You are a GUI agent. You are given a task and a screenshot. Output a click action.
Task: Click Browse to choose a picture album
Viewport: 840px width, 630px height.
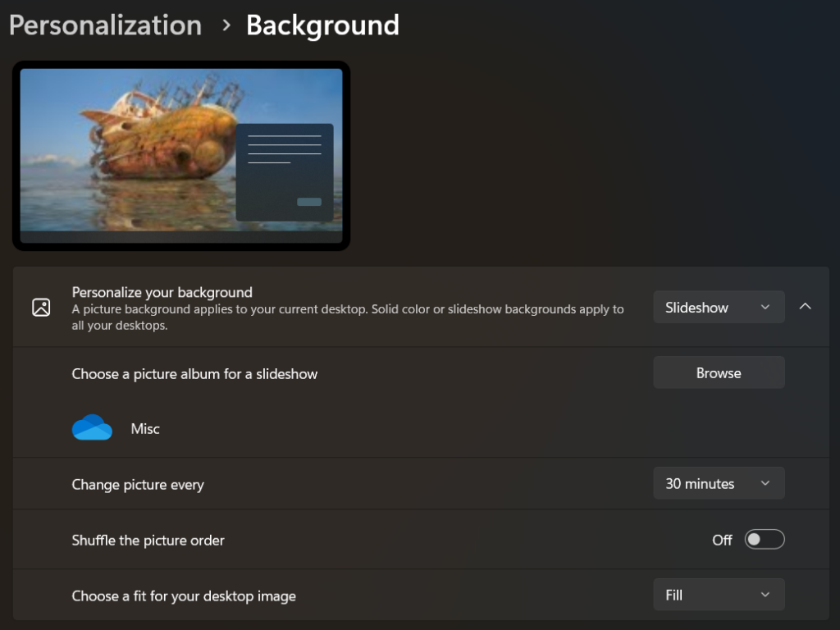(719, 372)
